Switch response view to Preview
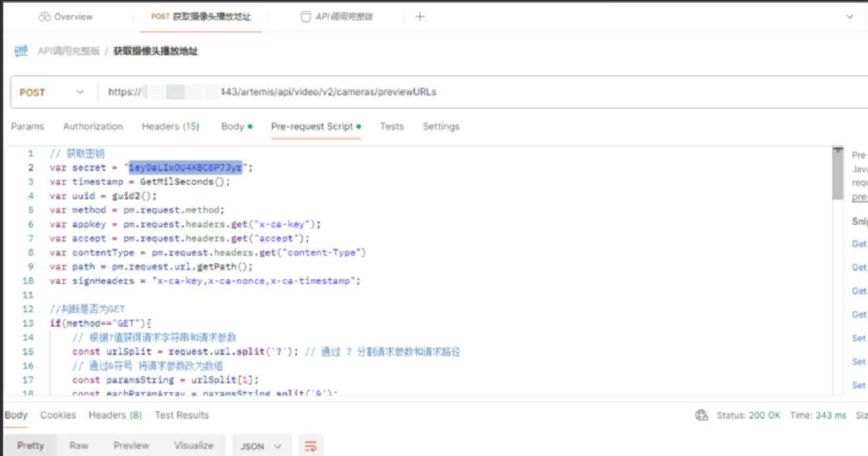 coord(131,445)
